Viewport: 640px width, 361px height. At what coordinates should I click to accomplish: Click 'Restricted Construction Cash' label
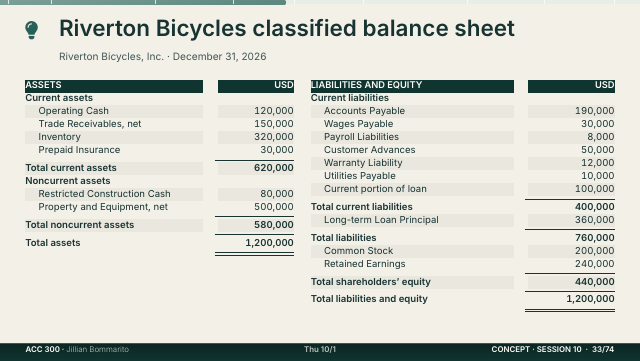click(104, 194)
